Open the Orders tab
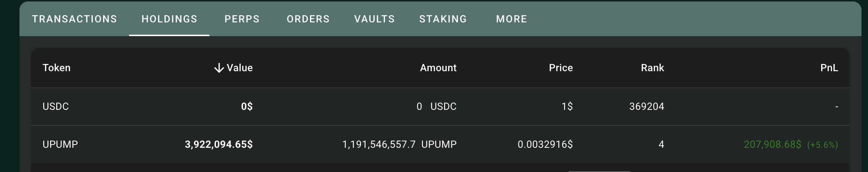 point(308,19)
